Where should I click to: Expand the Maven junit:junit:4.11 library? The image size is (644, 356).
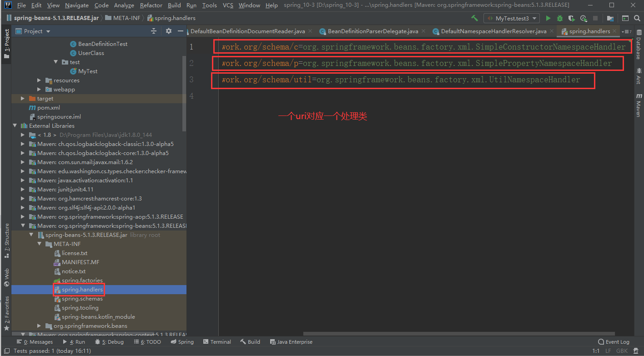tap(23, 189)
